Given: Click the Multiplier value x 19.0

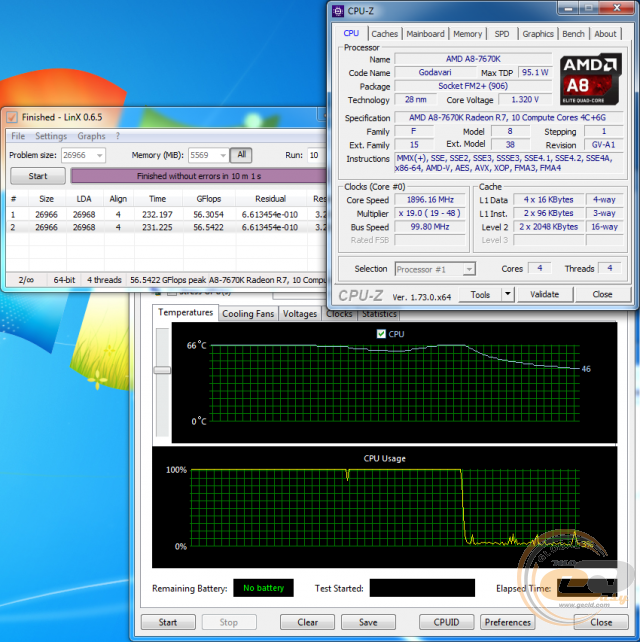Looking at the screenshot, I should click(430, 213).
